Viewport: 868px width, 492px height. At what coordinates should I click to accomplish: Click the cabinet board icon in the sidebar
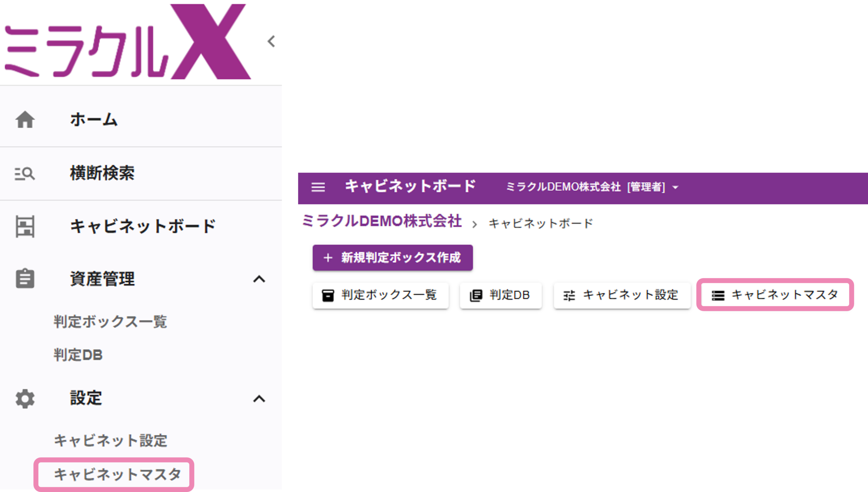tap(25, 226)
